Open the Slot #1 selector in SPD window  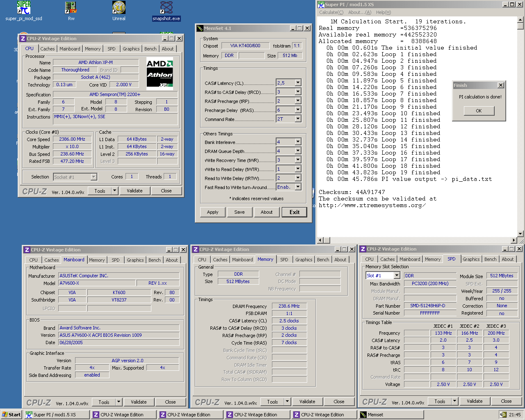397,276
